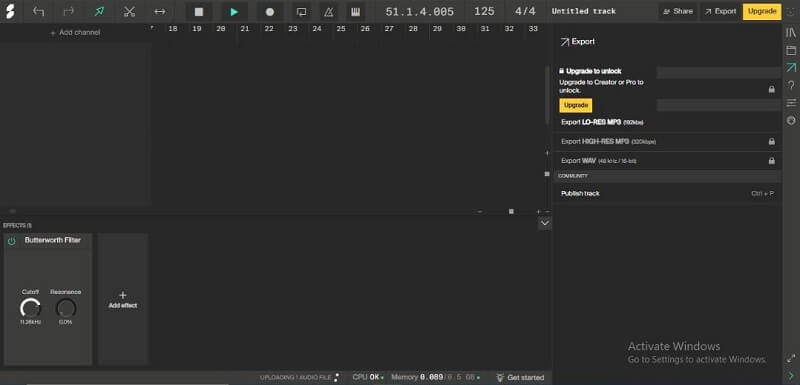The height and width of the screenshot is (385, 800).
Task: Open the virtual piano keyboard
Action: (355, 12)
